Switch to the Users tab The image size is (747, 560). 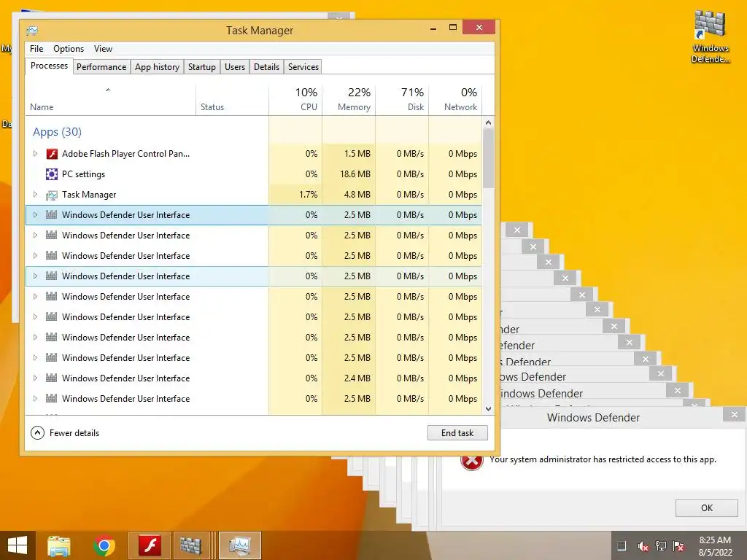(235, 66)
